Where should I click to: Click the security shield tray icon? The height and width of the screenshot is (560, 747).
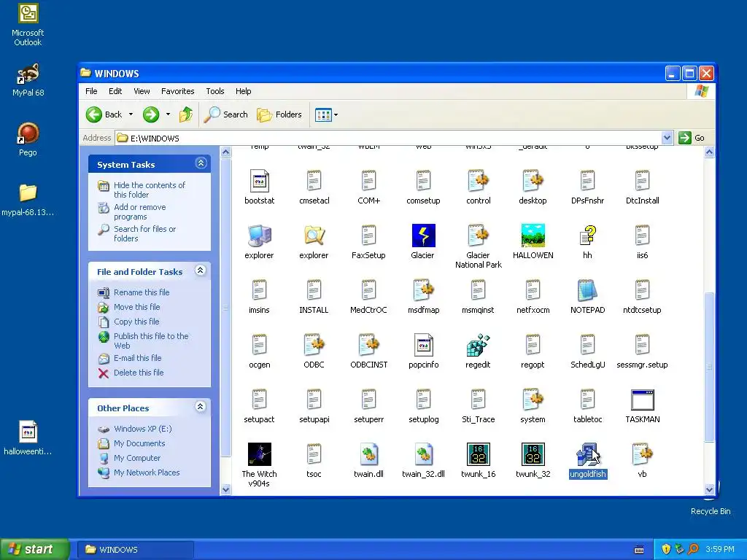[666, 549]
